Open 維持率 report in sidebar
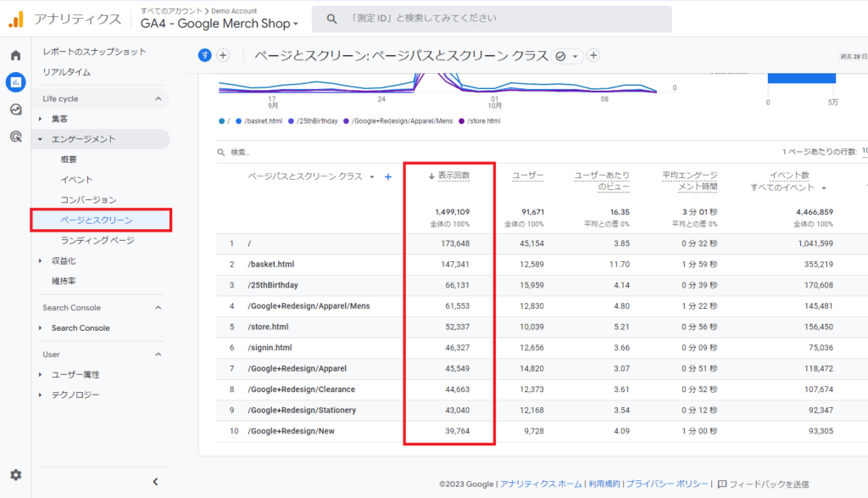Screen dimensions: 868x498 [64, 282]
